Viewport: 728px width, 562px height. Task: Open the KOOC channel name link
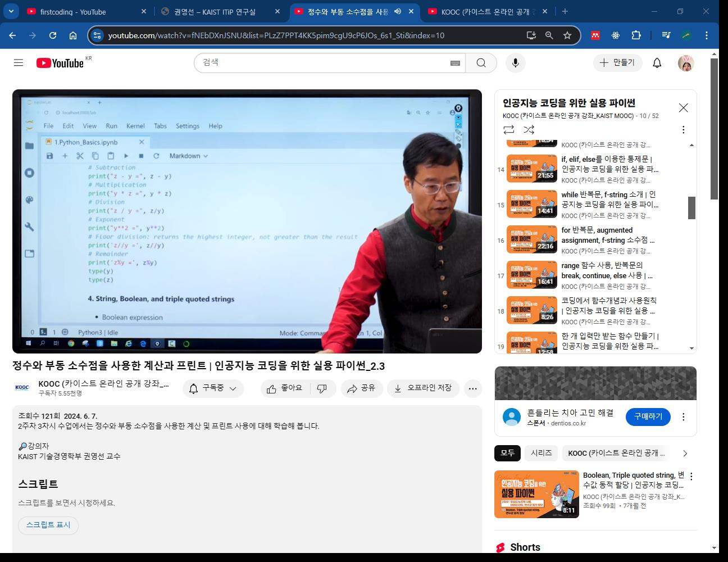104,384
